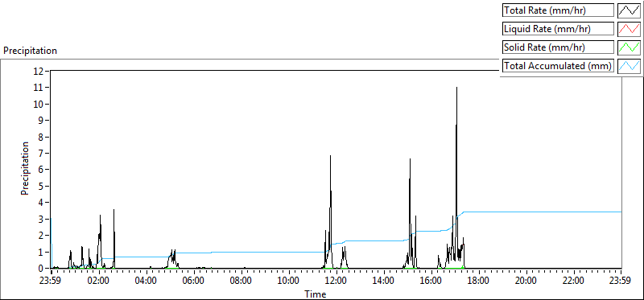Click the 12:00 time axis label

pyautogui.click(x=336, y=282)
